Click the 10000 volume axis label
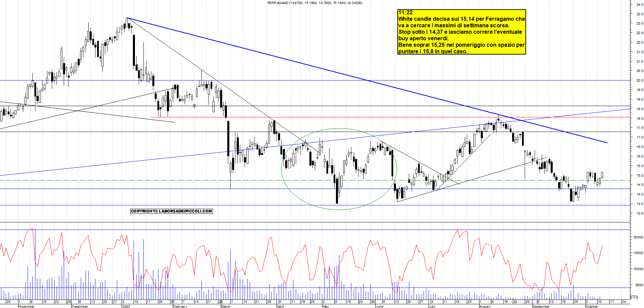Image resolution: width=644 pixels, height=308 pixels. 638,269
